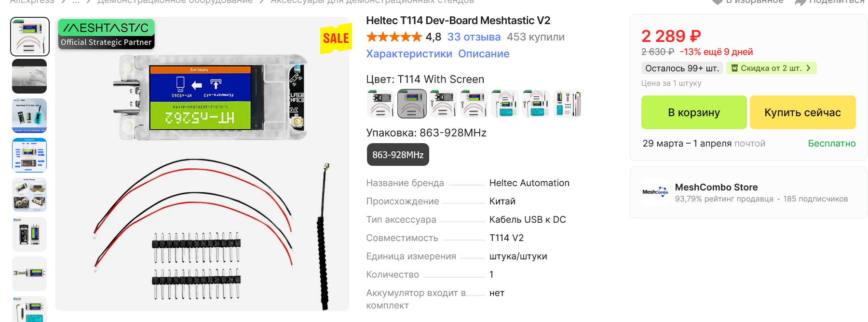868x322 pixels.
Task: Click the yellow SALE badge on image
Action: [336, 39]
